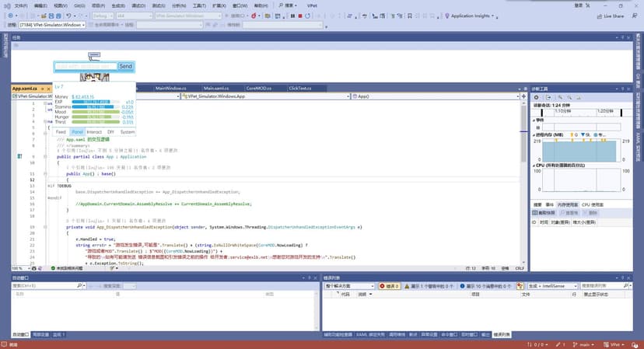
Task: Open the VPet repository dropdown in status bar
Action: [614, 344]
